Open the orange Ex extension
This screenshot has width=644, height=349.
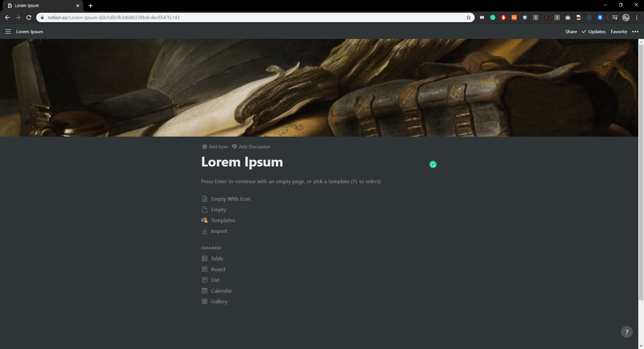tap(514, 17)
